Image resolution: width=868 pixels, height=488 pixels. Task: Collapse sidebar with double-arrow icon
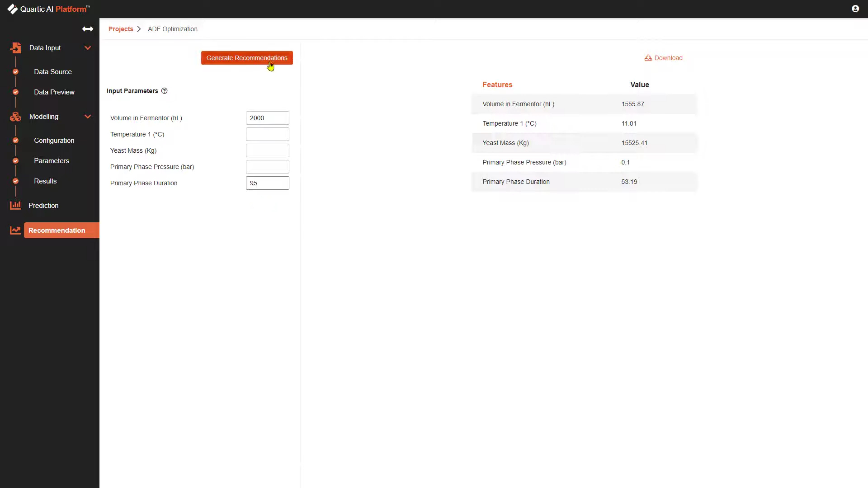pyautogui.click(x=88, y=29)
